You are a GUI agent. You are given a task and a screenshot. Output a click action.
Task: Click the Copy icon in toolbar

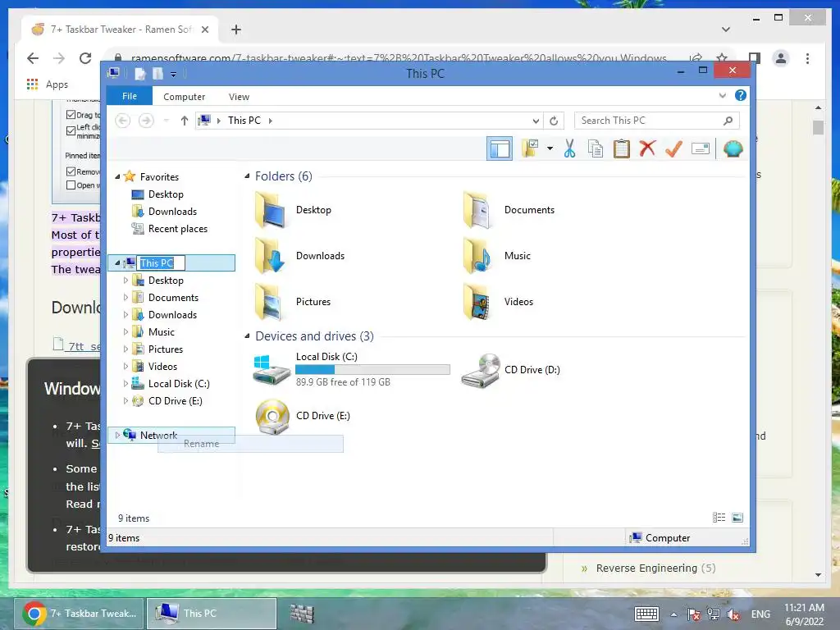tap(596, 148)
